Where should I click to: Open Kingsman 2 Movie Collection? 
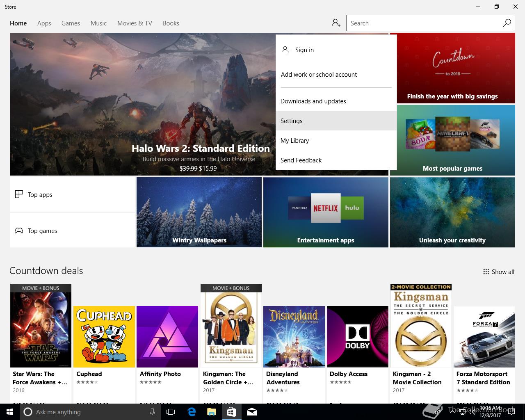pyautogui.click(x=421, y=343)
